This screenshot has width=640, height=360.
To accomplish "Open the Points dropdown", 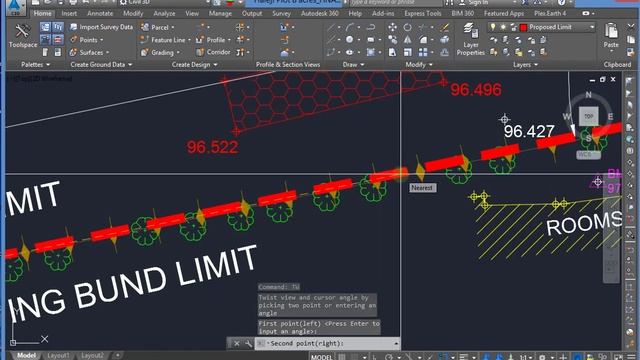I will click(87, 40).
